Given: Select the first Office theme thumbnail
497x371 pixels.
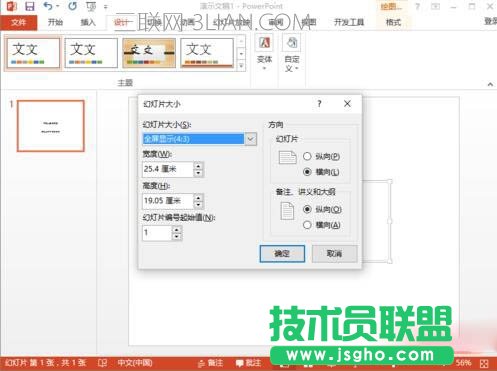Looking at the screenshot, I should click(33, 53).
